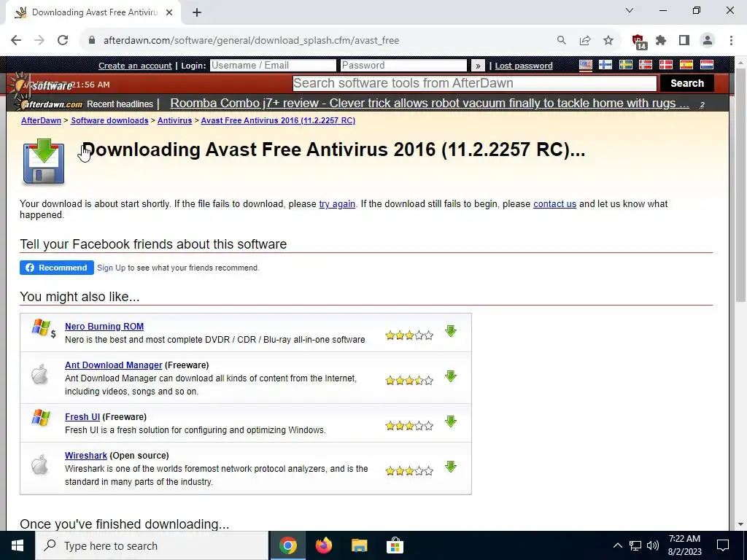Go back to the previous page
Viewport: 747px width, 560px height.
pyautogui.click(x=16, y=41)
